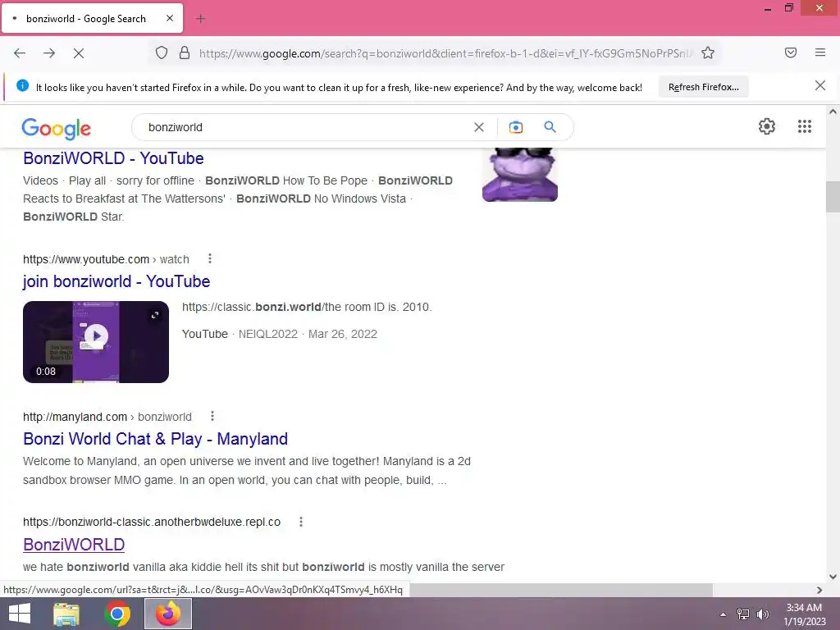Click the 'sorry for offline' snippet text
The height and width of the screenshot is (630, 840).
pyautogui.click(x=155, y=181)
